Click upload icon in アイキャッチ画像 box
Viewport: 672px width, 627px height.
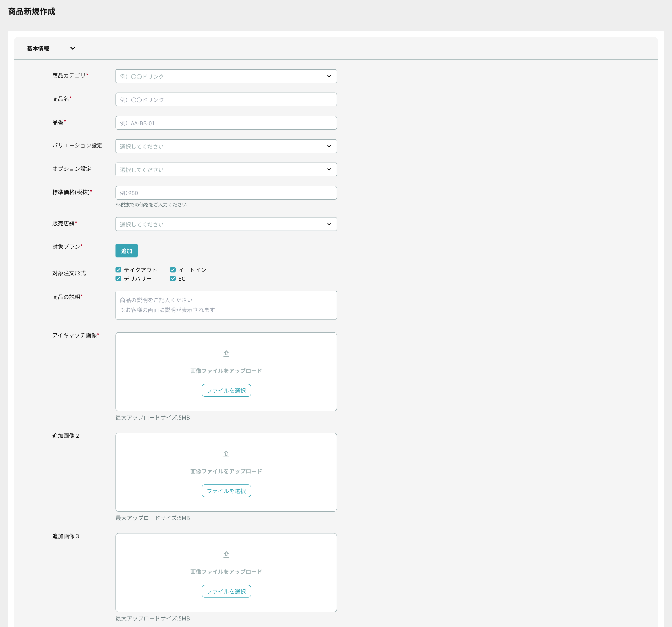[226, 354]
